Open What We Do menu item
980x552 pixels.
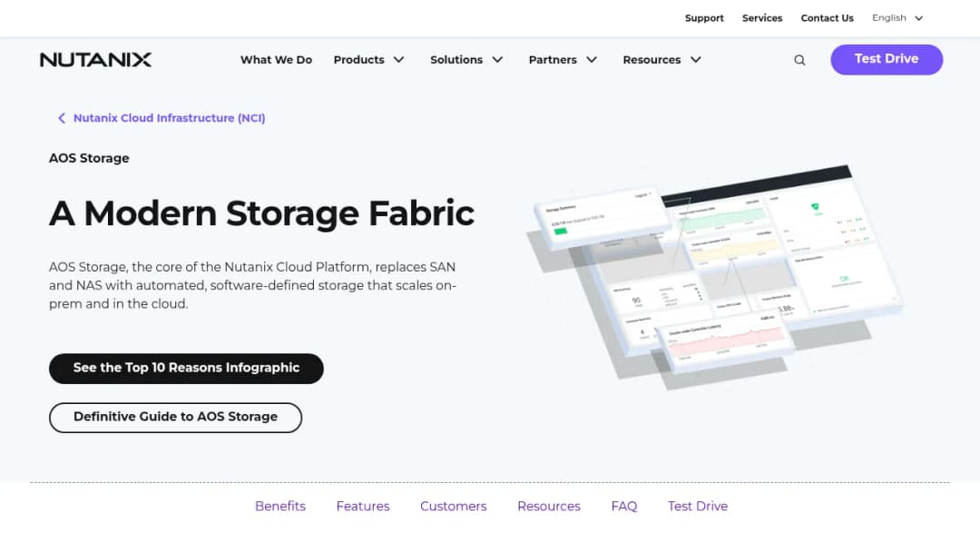[x=276, y=60]
